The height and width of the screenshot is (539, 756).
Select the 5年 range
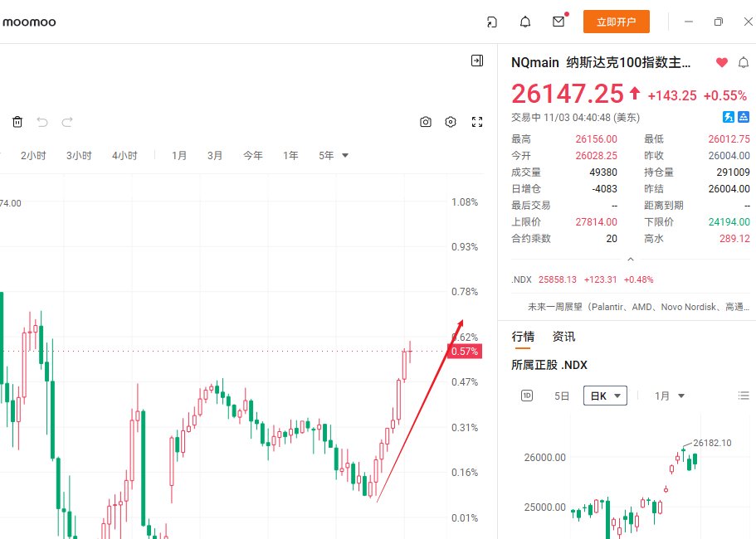coord(326,156)
